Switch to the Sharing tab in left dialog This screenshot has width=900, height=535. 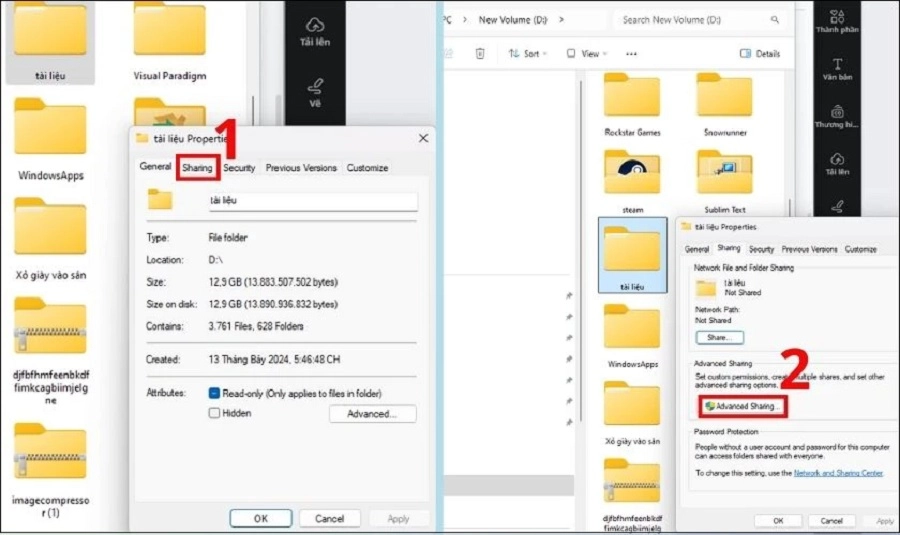197,168
